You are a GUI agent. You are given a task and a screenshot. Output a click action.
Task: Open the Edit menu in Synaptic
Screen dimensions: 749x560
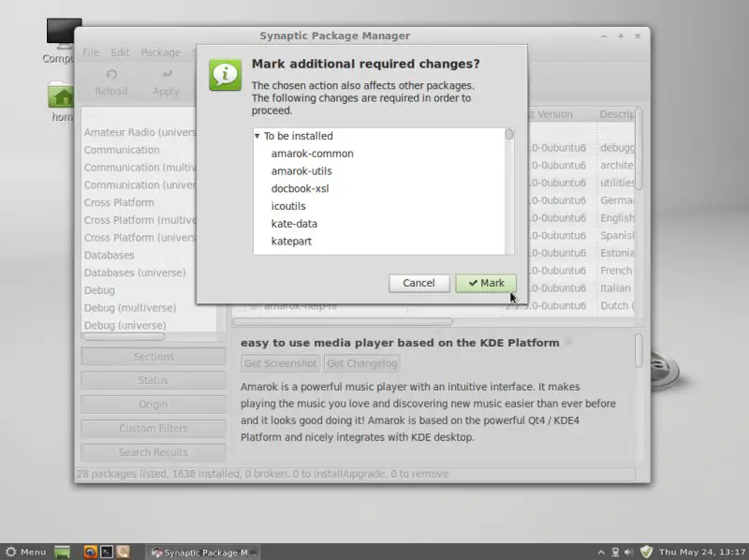point(120,52)
